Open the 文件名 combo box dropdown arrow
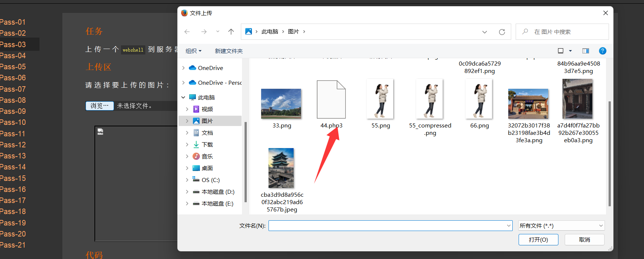The height and width of the screenshot is (259, 644). click(x=509, y=225)
